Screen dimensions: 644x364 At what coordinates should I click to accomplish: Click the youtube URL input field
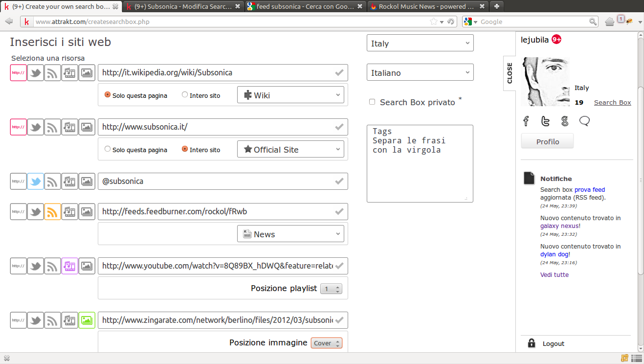click(x=223, y=266)
